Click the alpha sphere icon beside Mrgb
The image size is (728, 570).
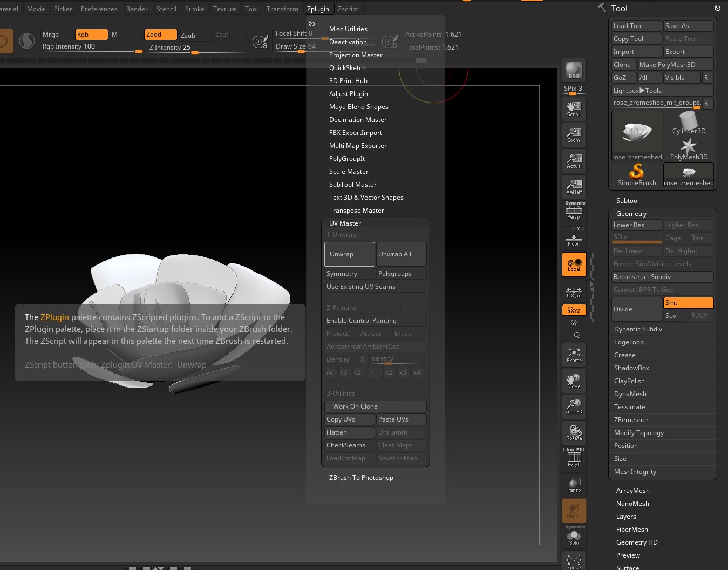point(26,41)
